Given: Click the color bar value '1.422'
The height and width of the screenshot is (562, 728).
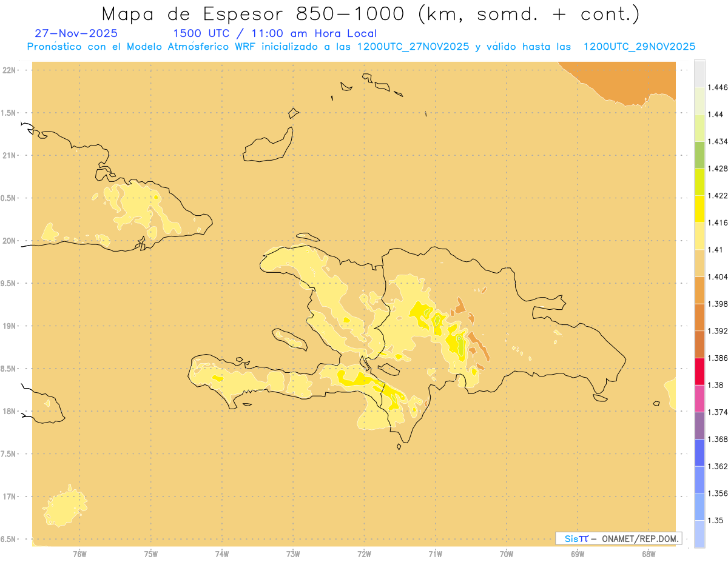Looking at the screenshot, I should click(x=718, y=195).
